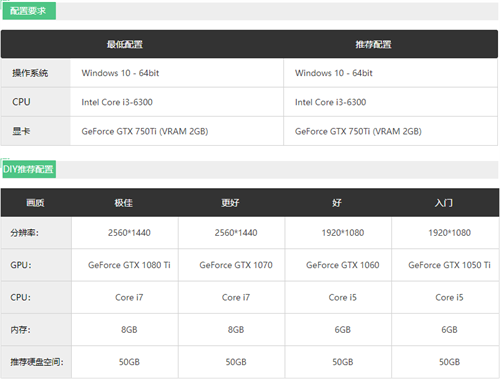The height and width of the screenshot is (379, 500).
Task: Select the GeForce GTX 1060 cell
Action: click(343, 265)
